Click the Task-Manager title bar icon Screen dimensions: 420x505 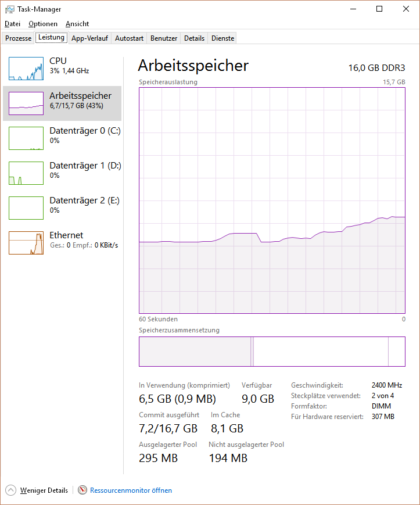tap(10, 9)
